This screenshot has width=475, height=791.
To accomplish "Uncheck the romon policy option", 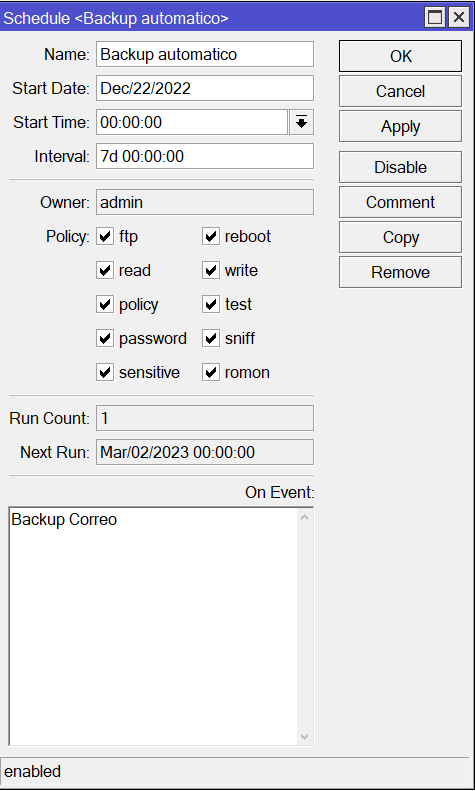I will (x=211, y=372).
